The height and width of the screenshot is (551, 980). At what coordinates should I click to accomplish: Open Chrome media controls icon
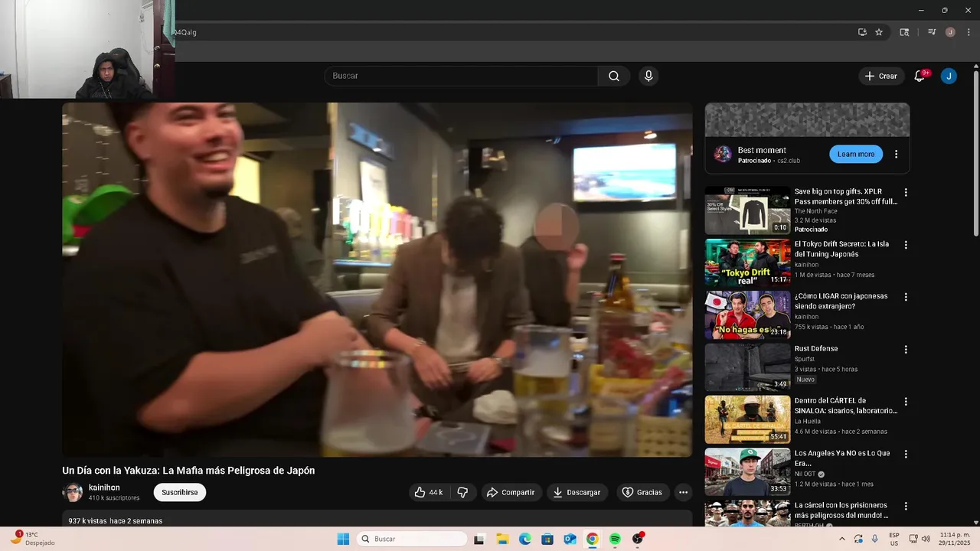[932, 32]
